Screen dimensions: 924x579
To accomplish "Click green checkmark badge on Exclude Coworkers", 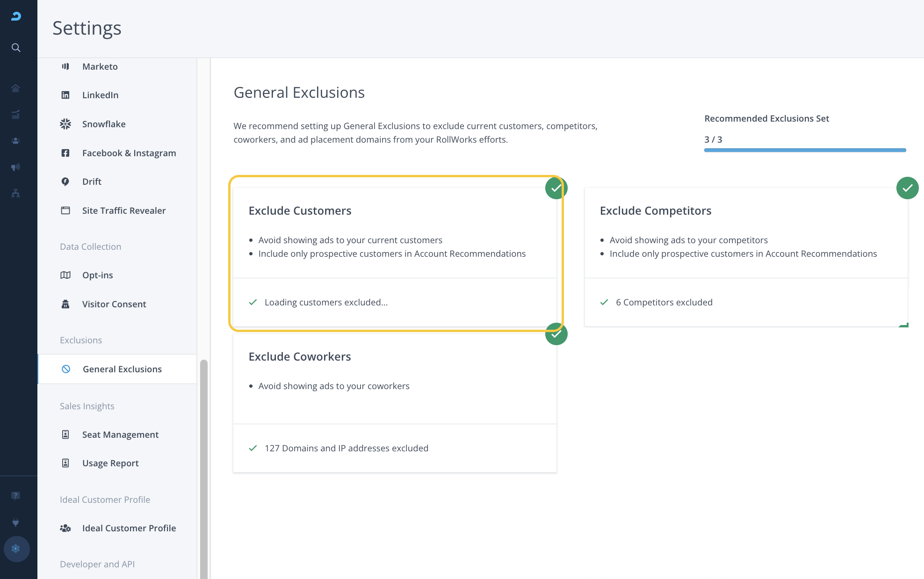I will tap(556, 334).
